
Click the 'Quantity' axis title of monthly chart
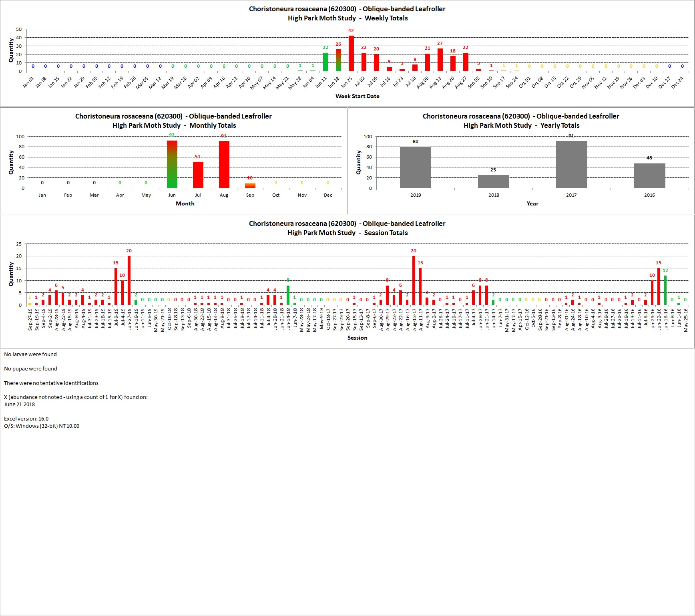pos(11,162)
